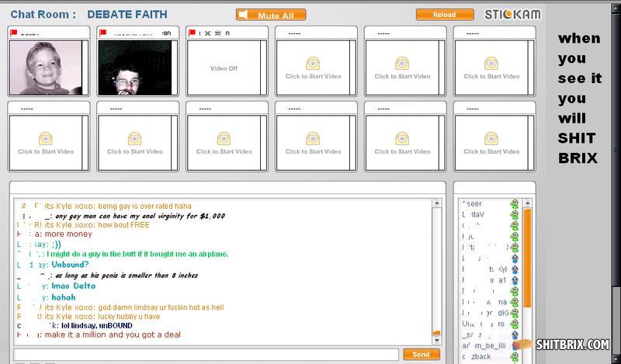Click the Mute All button

[271, 15]
